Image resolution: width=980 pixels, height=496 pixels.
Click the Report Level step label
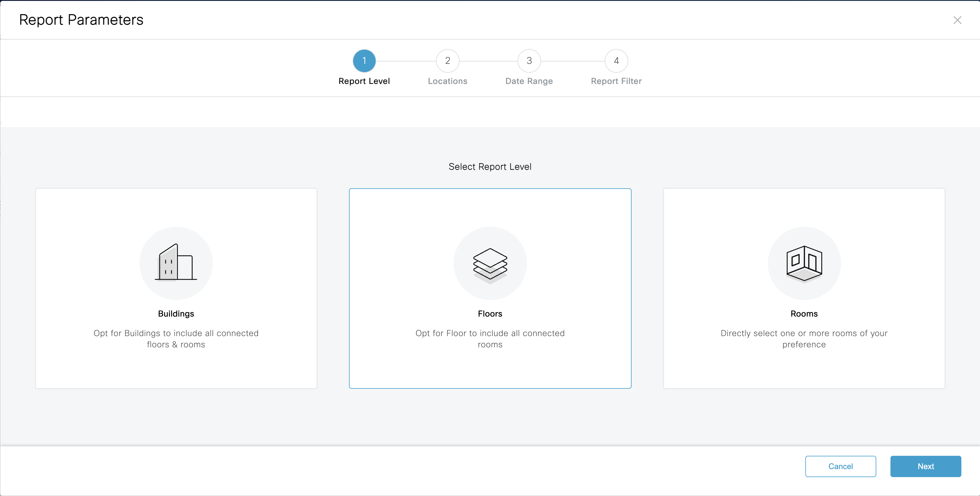tap(364, 81)
